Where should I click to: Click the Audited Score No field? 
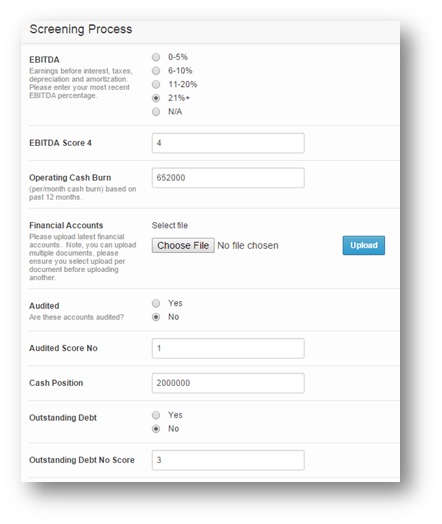(228, 348)
